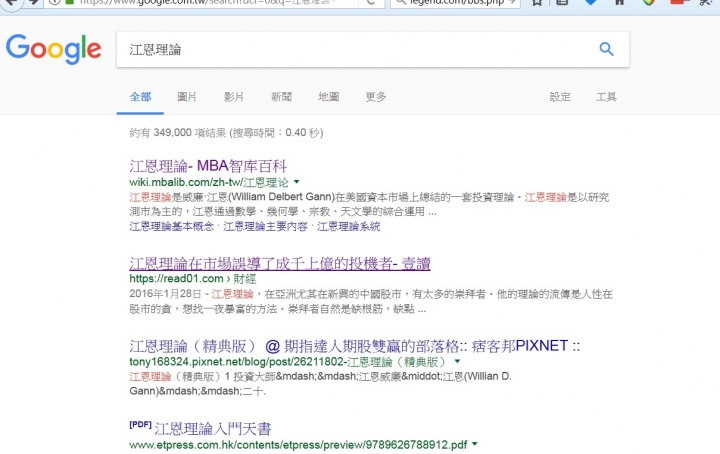
Task: Open the 新聞 tab
Action: point(281,97)
